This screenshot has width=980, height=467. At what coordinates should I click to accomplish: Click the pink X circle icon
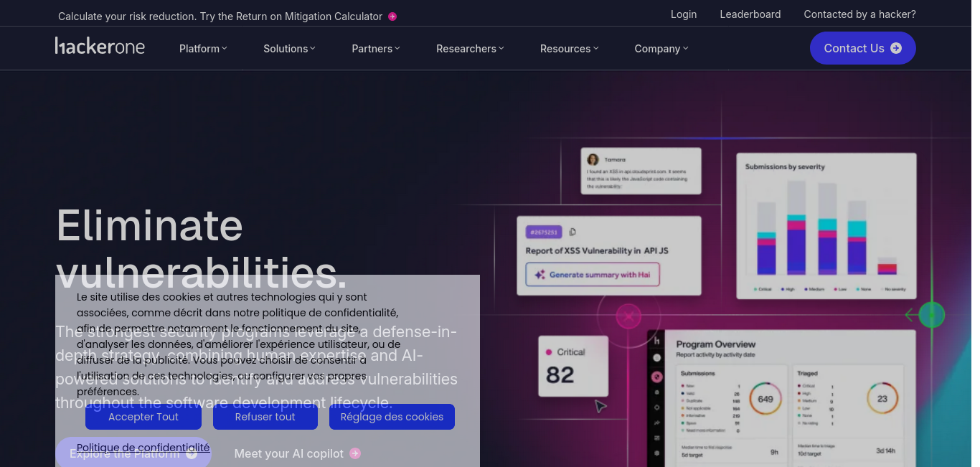click(629, 316)
